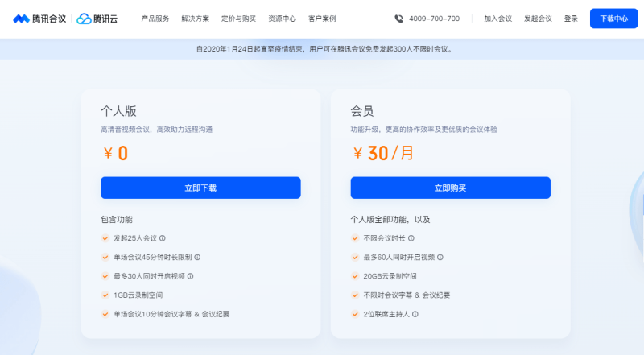Click subtitle 功能升级，更高的协作效率

[x=424, y=130]
